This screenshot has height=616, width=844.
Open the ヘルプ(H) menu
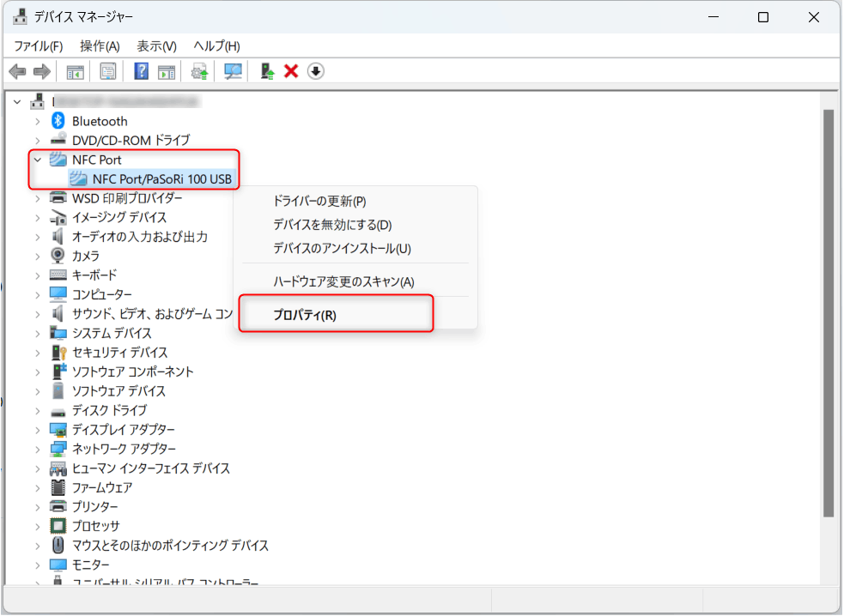click(217, 46)
